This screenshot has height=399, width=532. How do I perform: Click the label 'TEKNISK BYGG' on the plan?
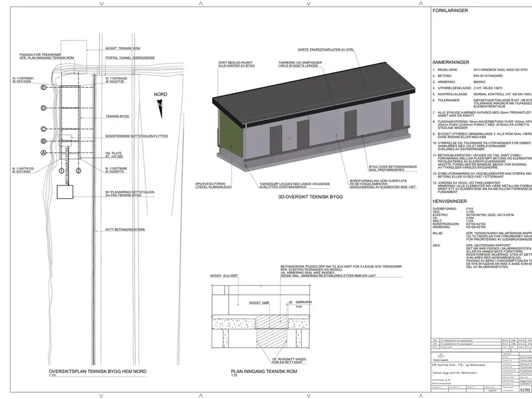tap(118, 116)
